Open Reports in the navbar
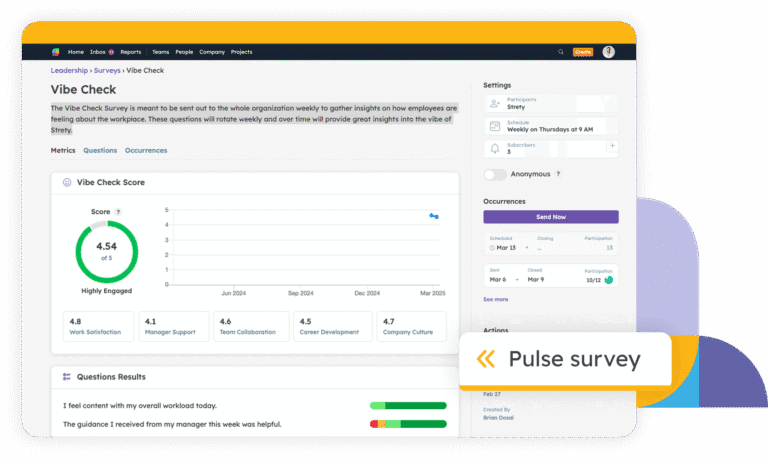The width and height of the screenshot is (768, 458). coord(131,52)
